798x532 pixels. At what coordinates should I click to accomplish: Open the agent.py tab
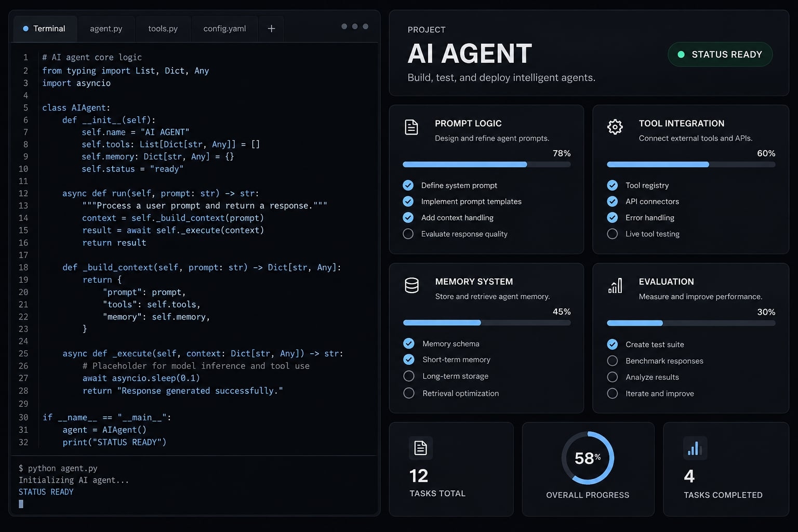106,29
